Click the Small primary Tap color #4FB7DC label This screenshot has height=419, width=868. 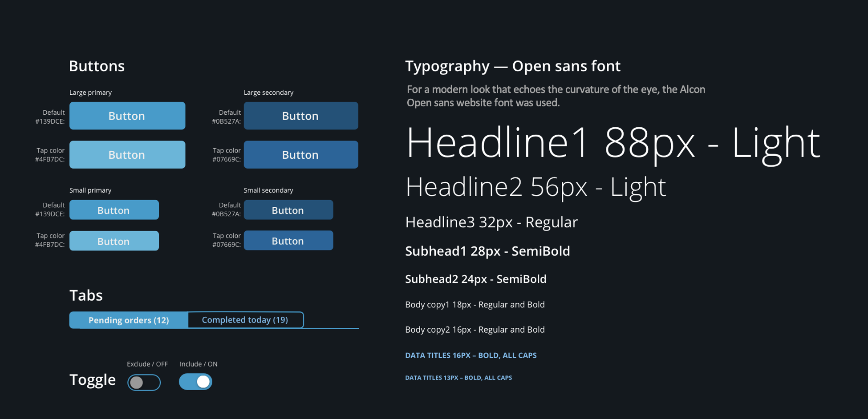[50, 240]
